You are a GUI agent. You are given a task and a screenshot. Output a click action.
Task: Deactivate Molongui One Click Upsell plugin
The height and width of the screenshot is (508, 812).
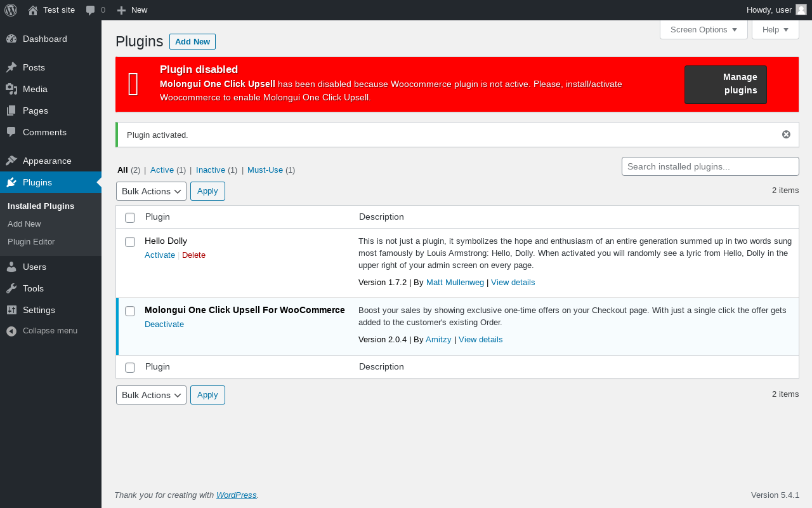point(164,324)
